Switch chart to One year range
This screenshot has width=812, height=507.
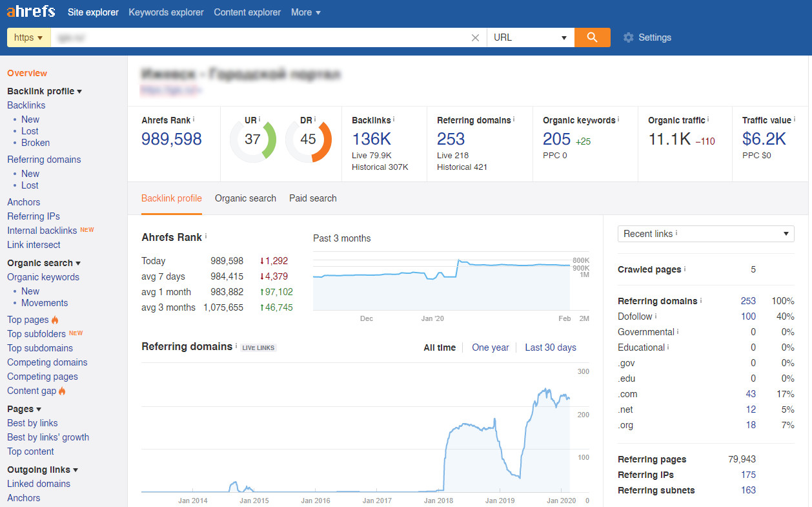pyautogui.click(x=490, y=347)
